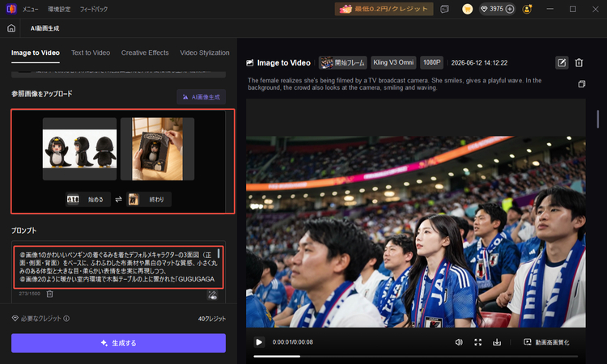Open the user account icon
The image size is (607, 364).
(527, 9)
